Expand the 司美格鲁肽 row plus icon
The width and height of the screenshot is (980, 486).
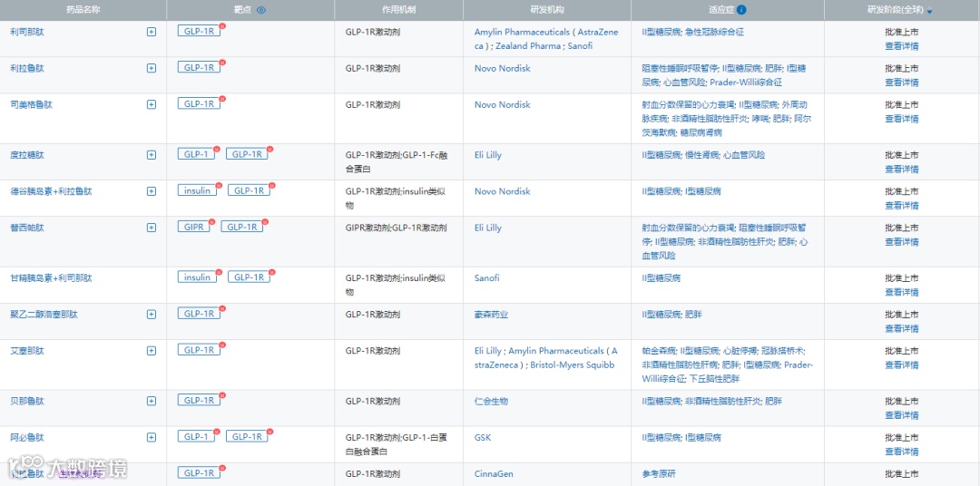[x=152, y=104]
